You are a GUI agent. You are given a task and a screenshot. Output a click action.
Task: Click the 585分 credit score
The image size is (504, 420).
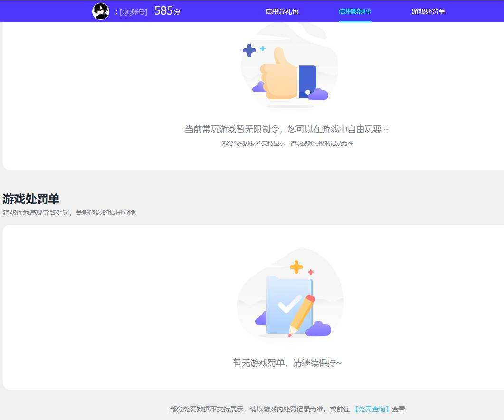pyautogui.click(x=168, y=11)
